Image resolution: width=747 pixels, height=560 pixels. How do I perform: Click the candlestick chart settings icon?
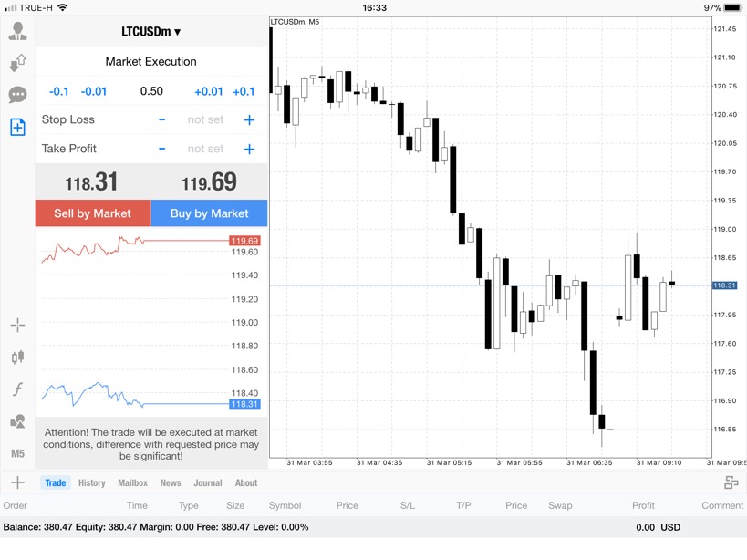coord(17,358)
